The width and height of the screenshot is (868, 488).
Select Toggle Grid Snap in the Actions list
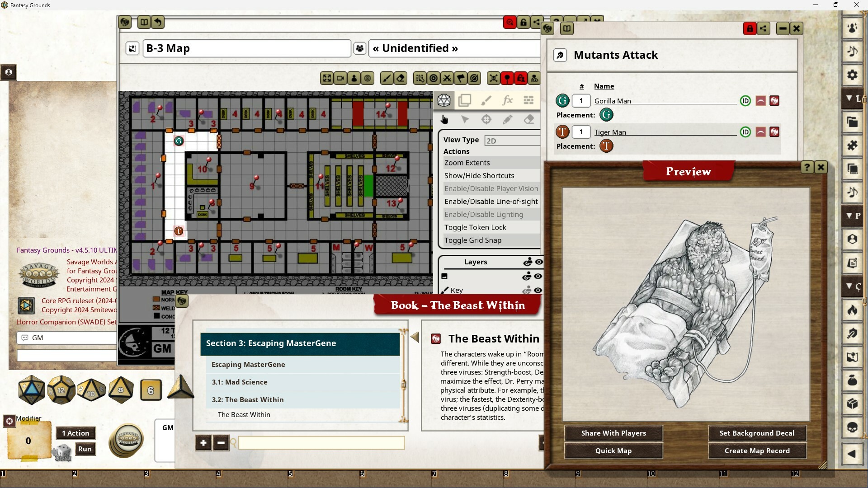473,240
